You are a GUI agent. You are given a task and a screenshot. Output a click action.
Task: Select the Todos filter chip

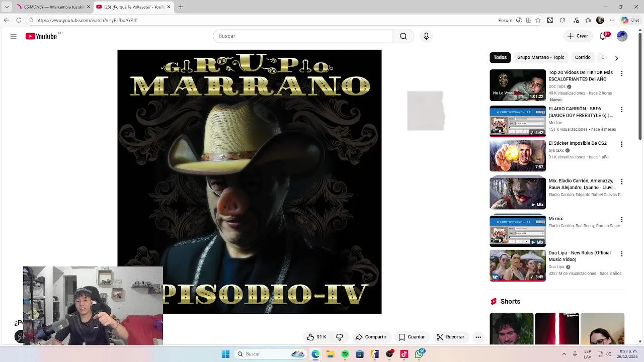(x=500, y=57)
